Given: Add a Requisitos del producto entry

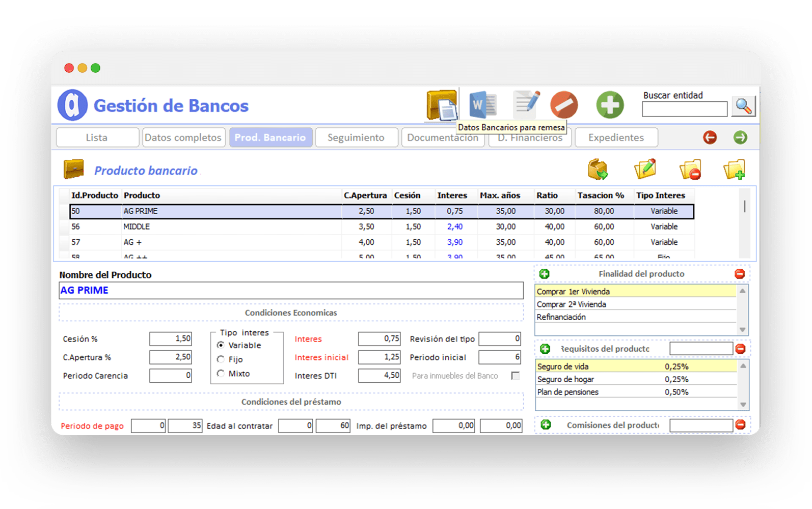Looking at the screenshot, I should pyautogui.click(x=545, y=349).
